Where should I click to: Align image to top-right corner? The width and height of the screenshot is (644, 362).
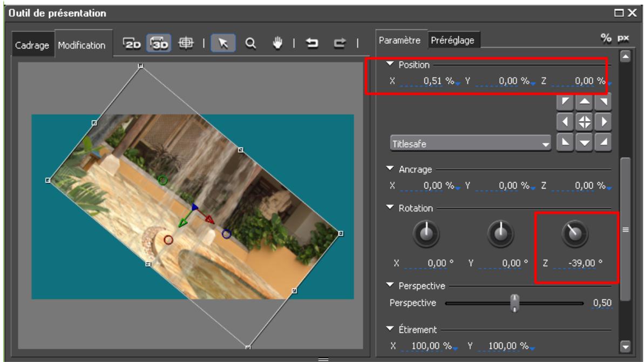click(603, 101)
